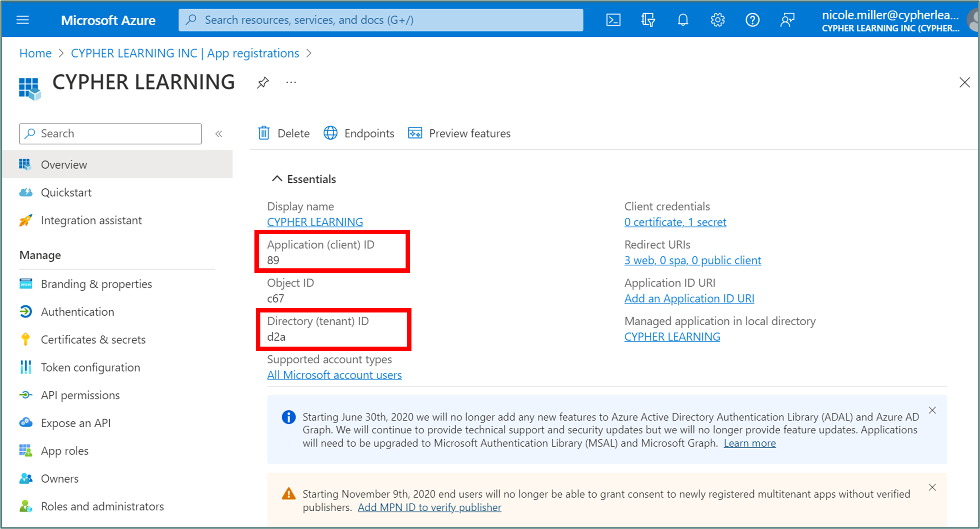This screenshot has height=529, width=980.
Task: Open portal settings gear
Action: pos(717,20)
